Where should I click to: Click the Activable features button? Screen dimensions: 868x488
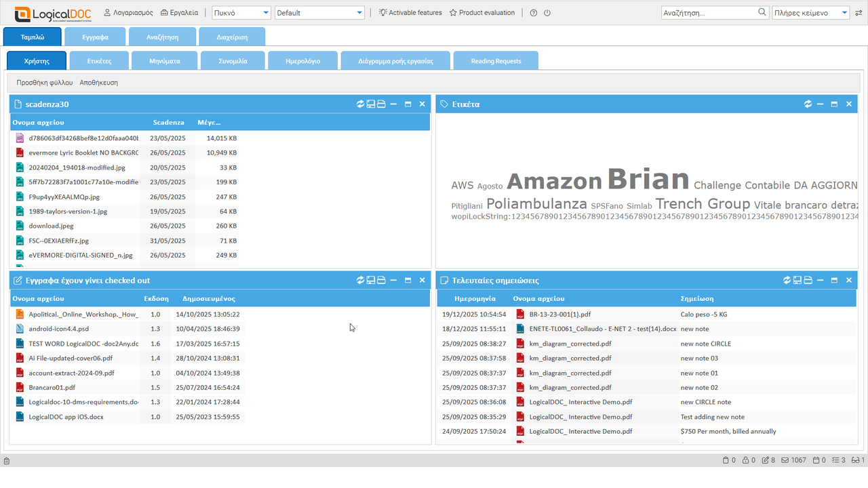410,12
